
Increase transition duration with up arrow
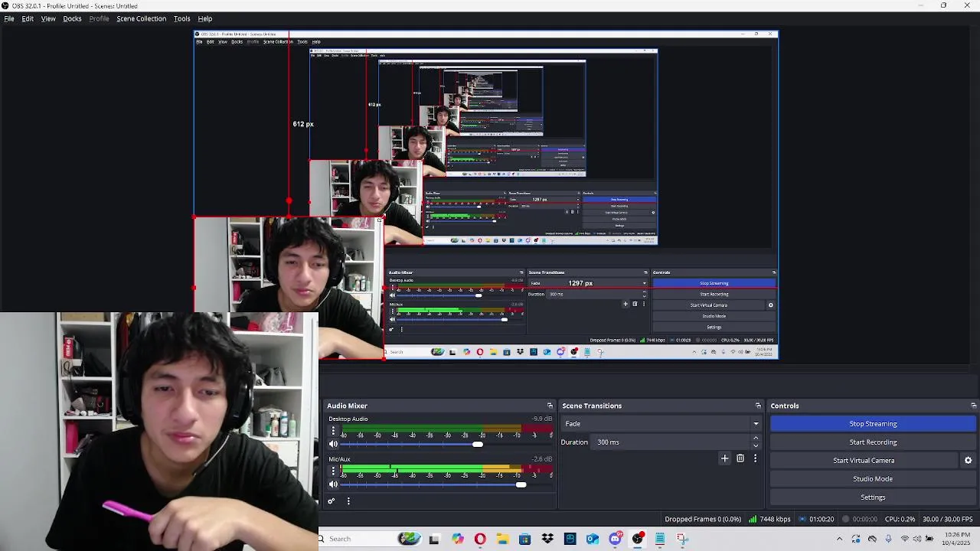pos(756,439)
